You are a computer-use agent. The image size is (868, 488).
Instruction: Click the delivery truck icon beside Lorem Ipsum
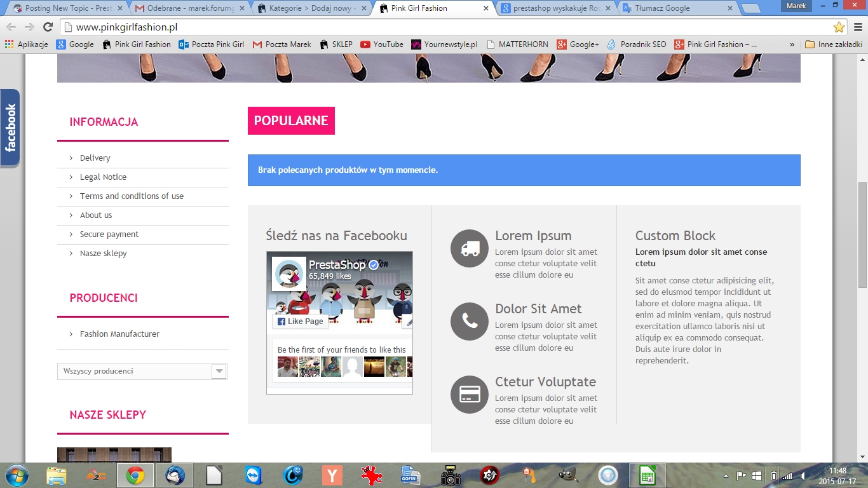(470, 248)
